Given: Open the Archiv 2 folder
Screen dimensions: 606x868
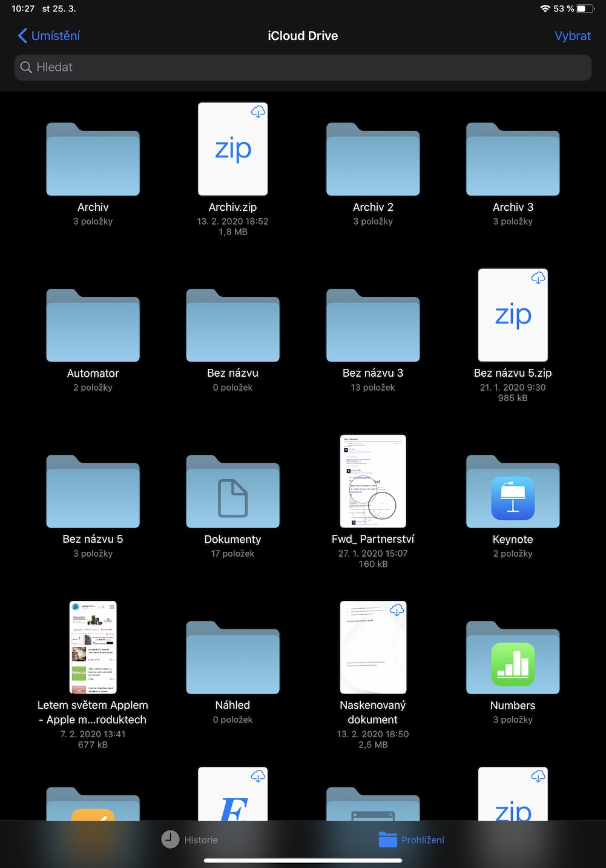Looking at the screenshot, I should (x=373, y=159).
